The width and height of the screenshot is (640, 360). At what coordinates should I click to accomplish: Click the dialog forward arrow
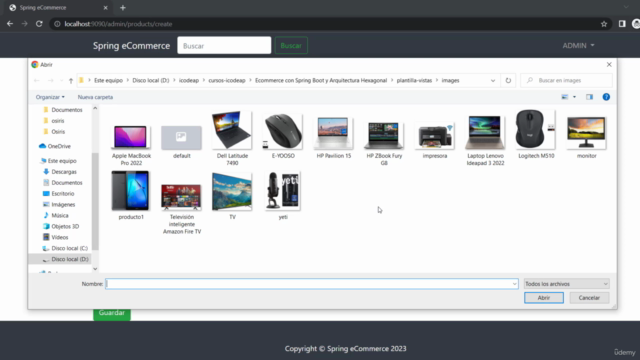pyautogui.click(x=51, y=80)
